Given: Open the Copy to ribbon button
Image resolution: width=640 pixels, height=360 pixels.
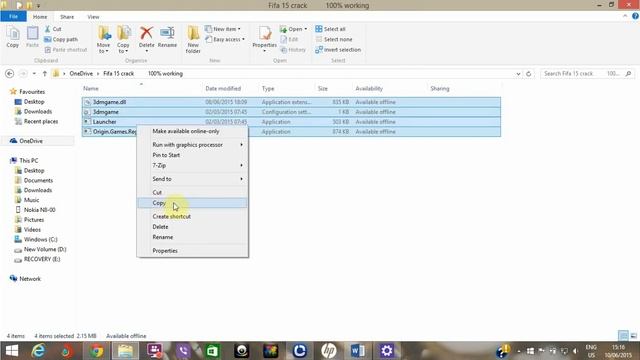Looking at the screenshot, I should point(123,40).
